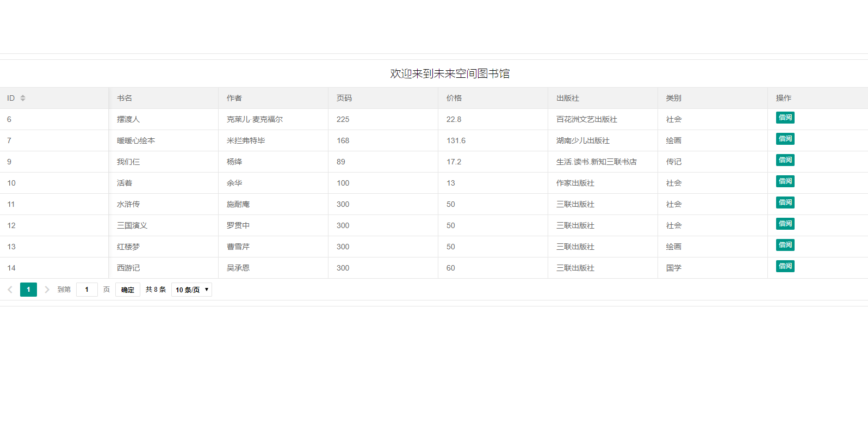Viewport: 868px width, 448px height.
Task: Borrow the book 活着
Action: click(x=785, y=181)
